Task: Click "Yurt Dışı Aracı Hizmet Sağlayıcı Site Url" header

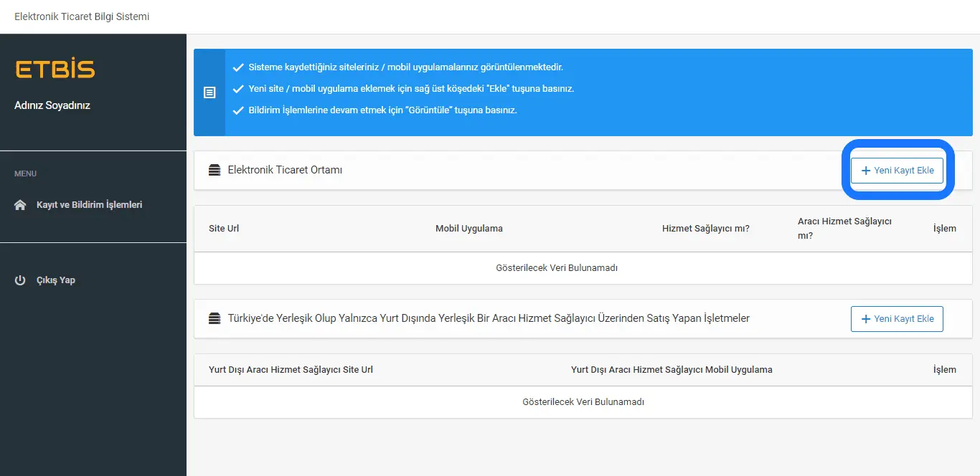Action: (x=291, y=370)
